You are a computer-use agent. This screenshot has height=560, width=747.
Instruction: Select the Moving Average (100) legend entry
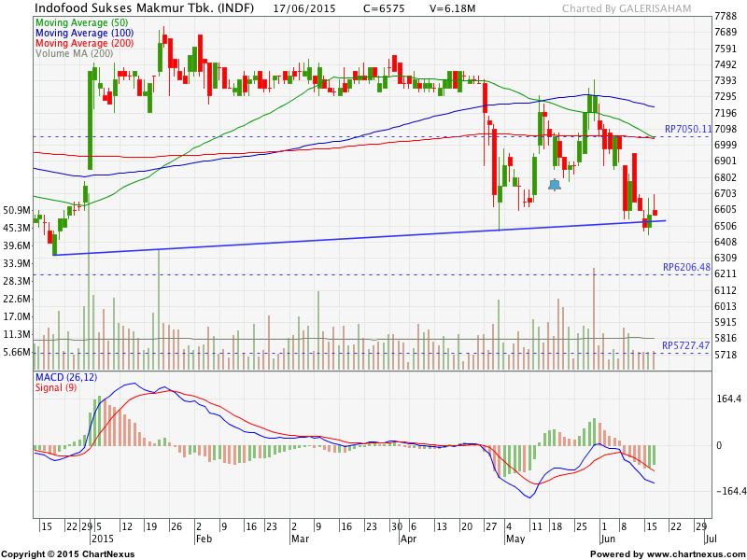(x=84, y=33)
